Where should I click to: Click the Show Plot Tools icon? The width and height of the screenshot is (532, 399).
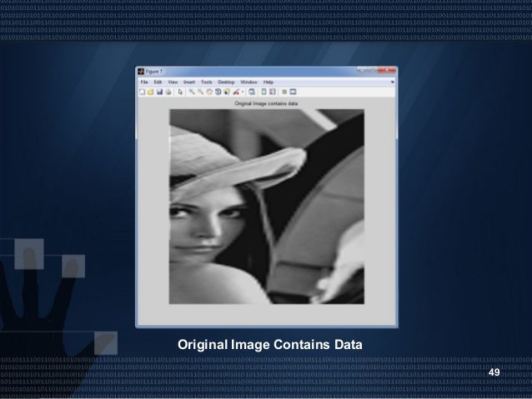pos(293,92)
